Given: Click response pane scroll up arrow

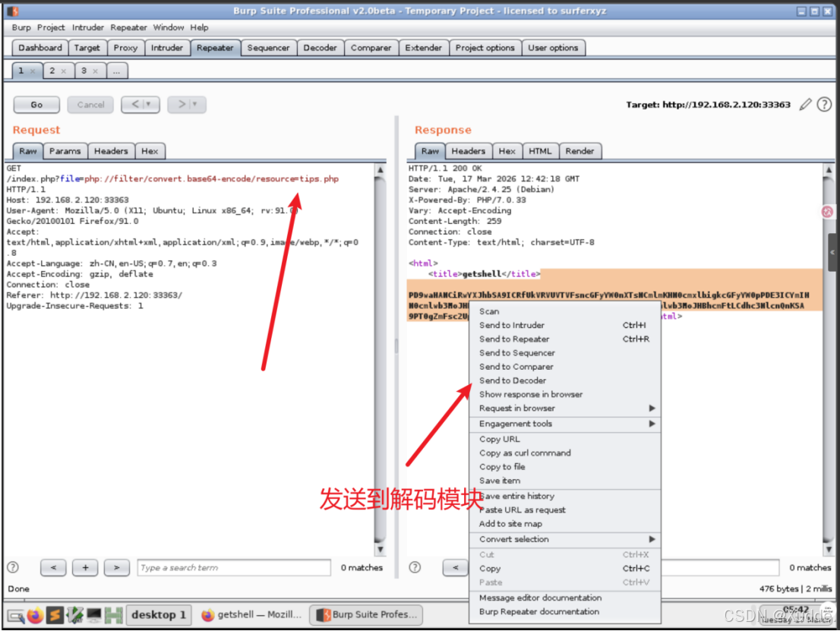Looking at the screenshot, I should coord(829,170).
